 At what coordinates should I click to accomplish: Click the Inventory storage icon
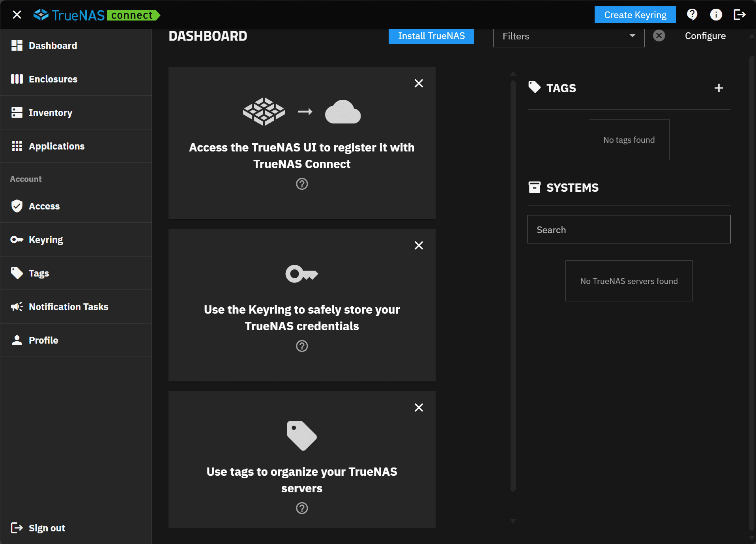17,112
